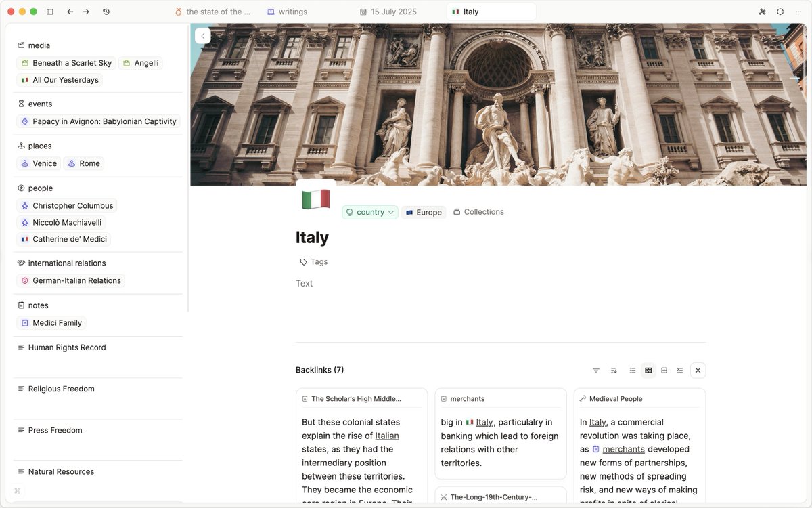Open Christopher Columbus person page

(66, 205)
